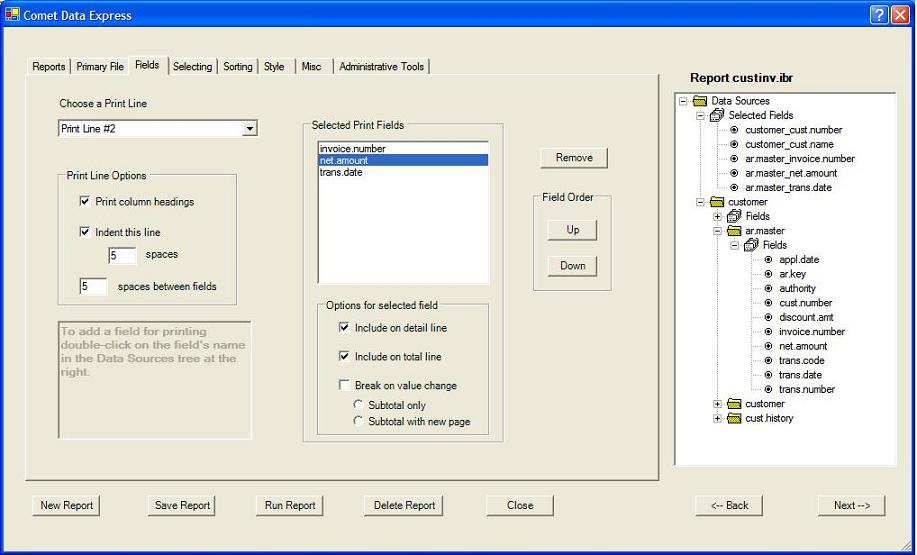917x555 pixels.
Task: Toggle Indent this line checkbox
Action: click(84, 232)
